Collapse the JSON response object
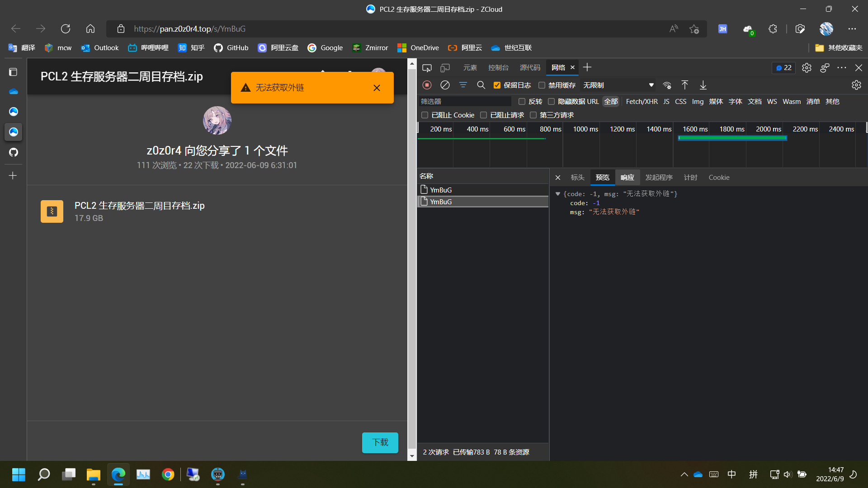The width and height of the screenshot is (868, 488). point(558,193)
